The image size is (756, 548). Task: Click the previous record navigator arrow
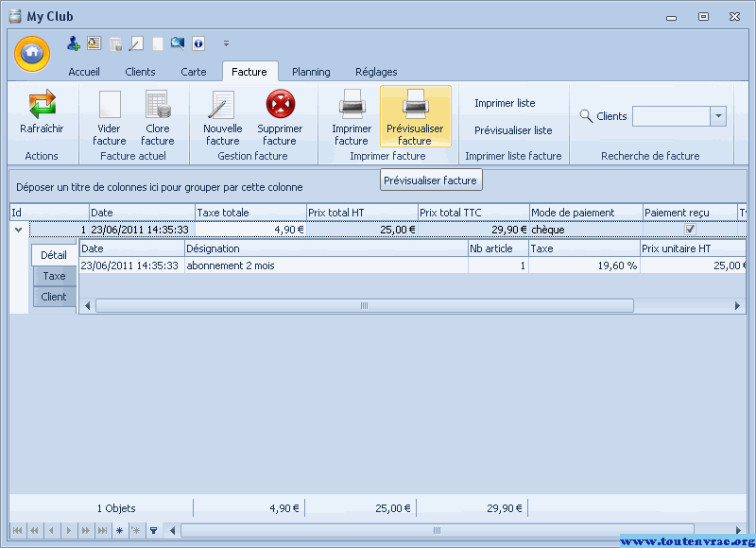(x=51, y=531)
